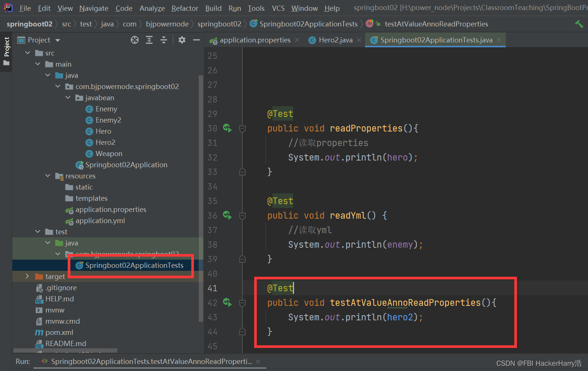
Task: Open the Edit menu
Action: pos(44,8)
